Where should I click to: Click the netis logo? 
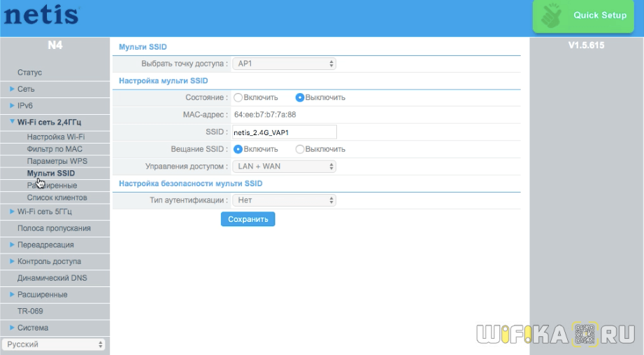41,15
